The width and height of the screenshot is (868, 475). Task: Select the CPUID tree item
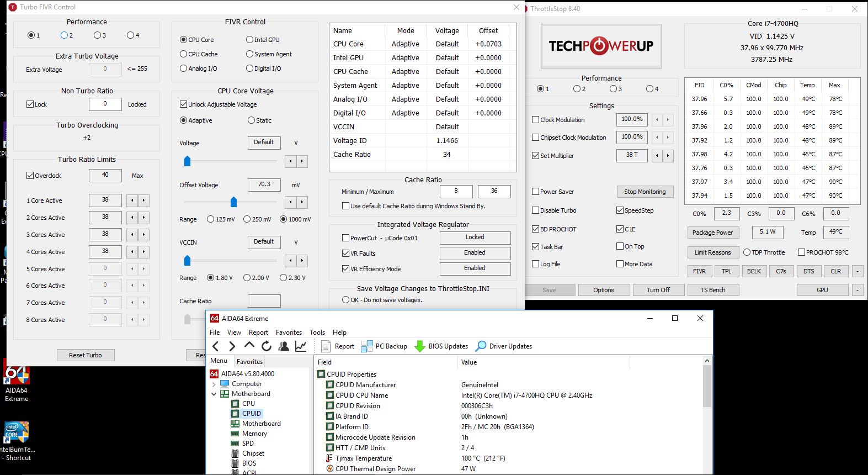coord(247,414)
